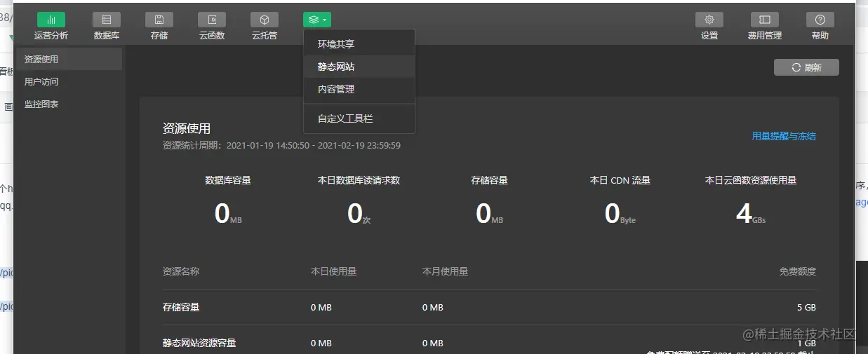Select the 存储容量 table row name
This screenshot has height=354, width=868.
181,307
